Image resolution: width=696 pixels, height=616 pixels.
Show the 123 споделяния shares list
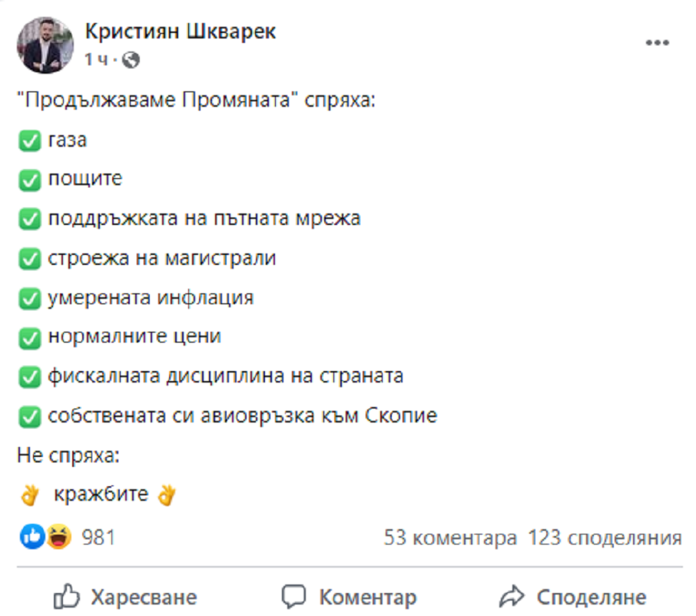point(605,538)
